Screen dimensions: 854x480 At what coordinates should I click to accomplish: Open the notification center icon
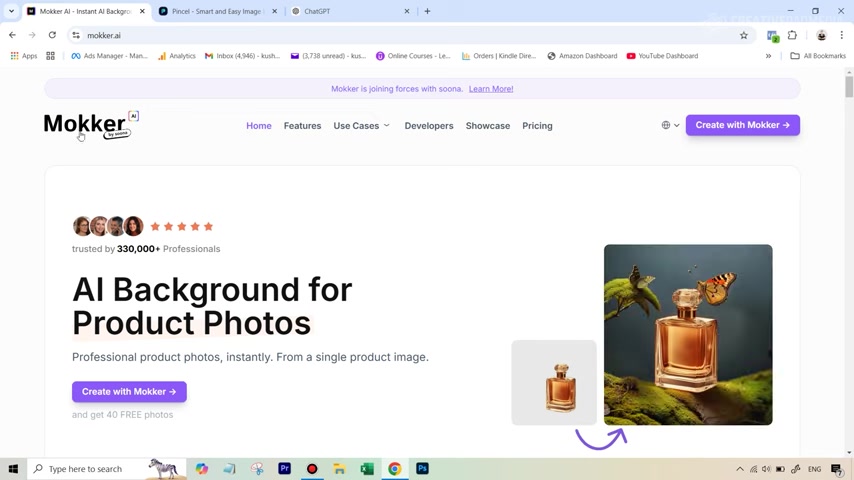coord(837,469)
